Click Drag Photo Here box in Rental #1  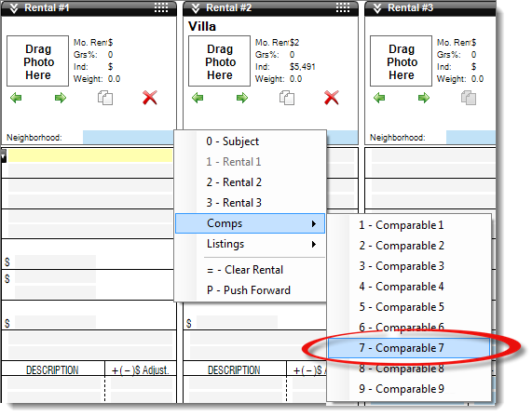[x=37, y=61]
